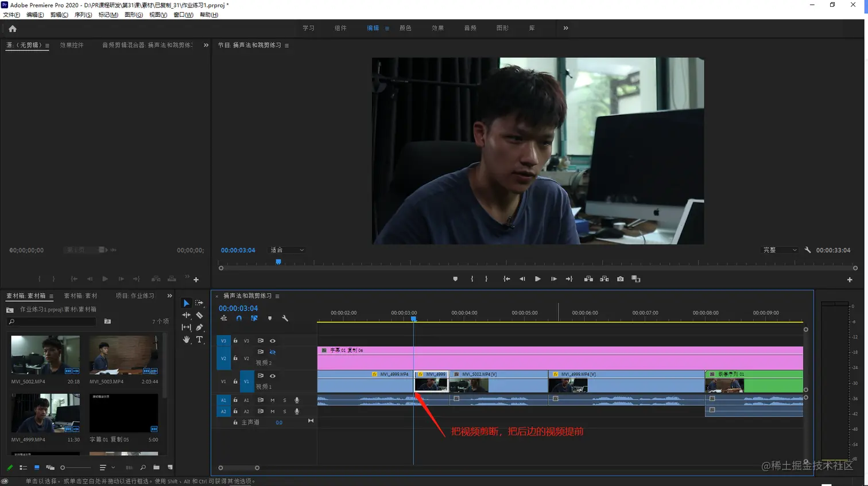Viewport: 868px width, 486px height.
Task: Switch to 效果控件 panel tab
Action: click(x=72, y=45)
